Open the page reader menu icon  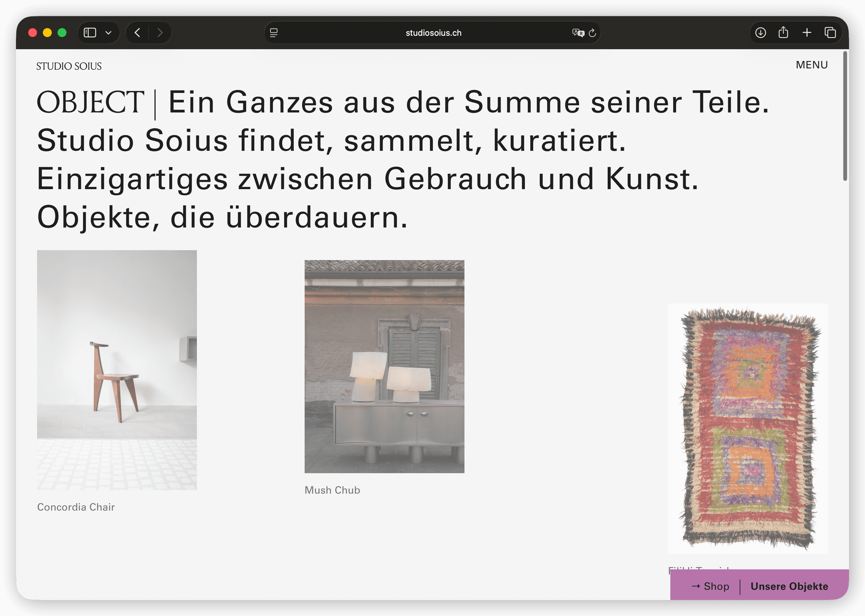tap(274, 33)
